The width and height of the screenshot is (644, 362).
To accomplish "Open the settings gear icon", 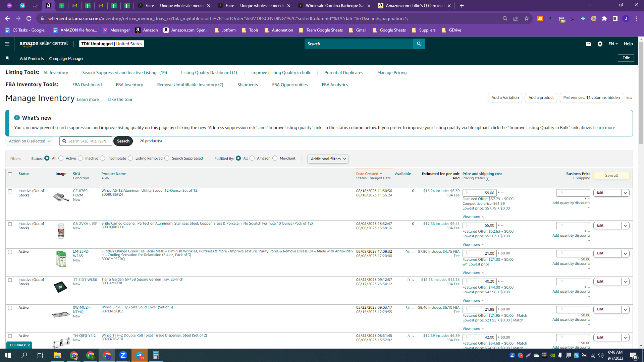I will coord(600,44).
